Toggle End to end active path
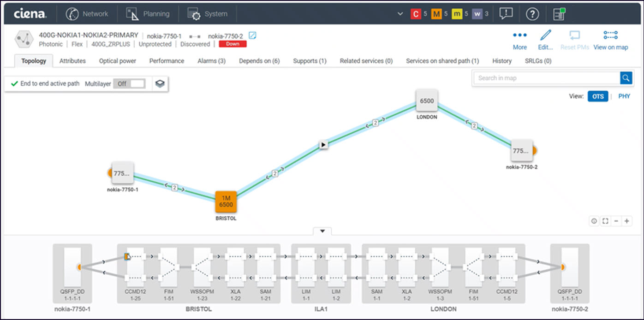This screenshot has width=644, height=320. 45,84
